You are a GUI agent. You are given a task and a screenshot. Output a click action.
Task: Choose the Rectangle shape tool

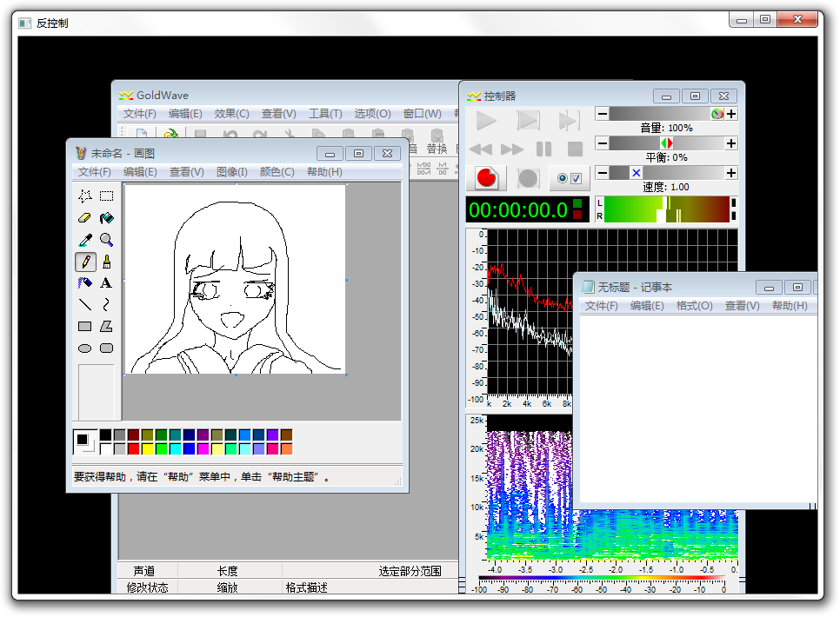pyautogui.click(x=84, y=326)
